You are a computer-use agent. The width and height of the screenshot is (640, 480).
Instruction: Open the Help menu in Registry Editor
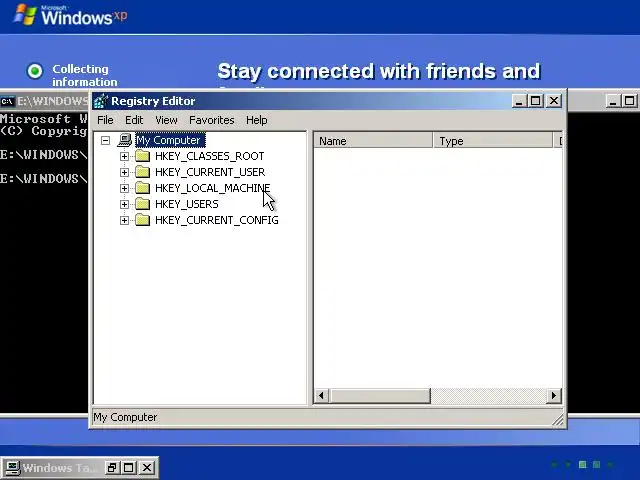pos(256,120)
